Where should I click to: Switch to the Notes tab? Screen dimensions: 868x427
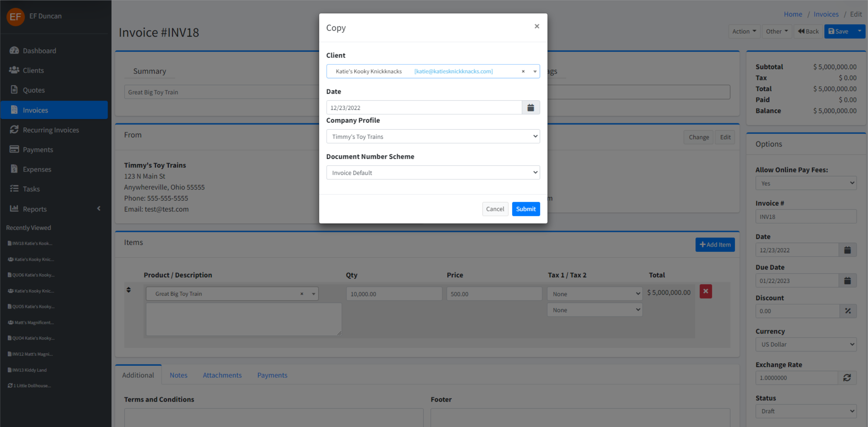pyautogui.click(x=178, y=375)
